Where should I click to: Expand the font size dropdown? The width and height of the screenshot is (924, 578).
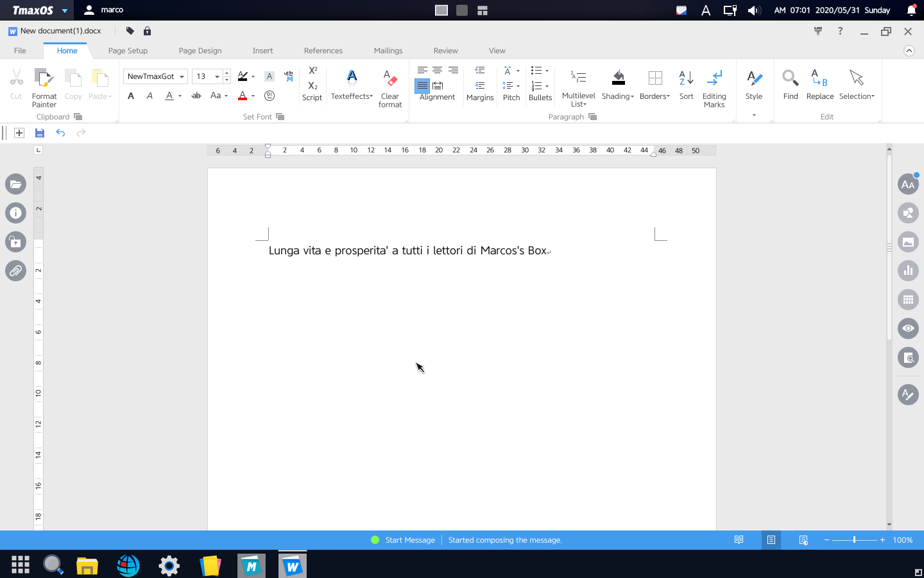(x=216, y=76)
